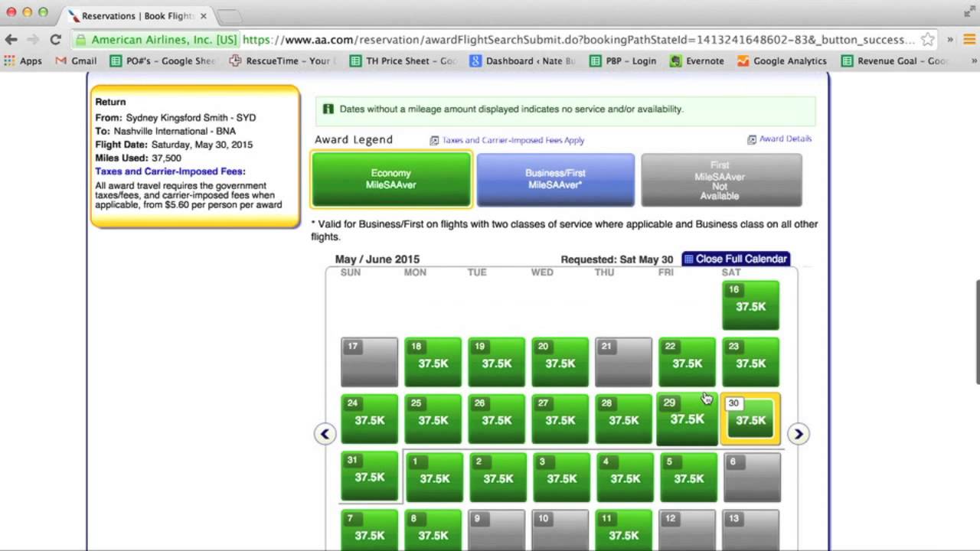The width and height of the screenshot is (980, 551).
Task: Select May 16 at 37.5K
Action: pos(750,305)
